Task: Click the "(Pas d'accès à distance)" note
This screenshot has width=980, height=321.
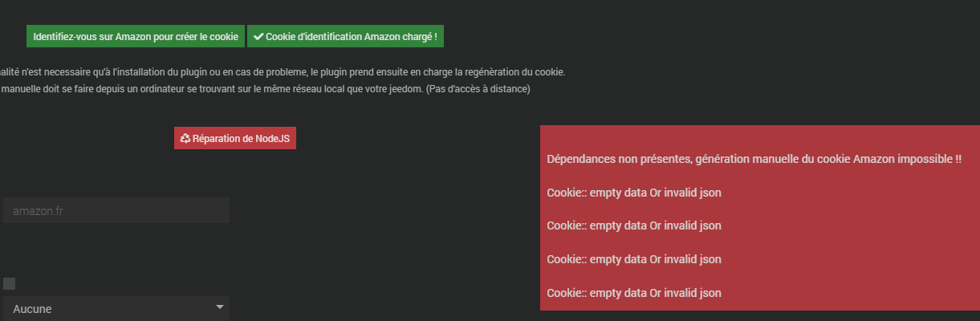Action: (478, 89)
